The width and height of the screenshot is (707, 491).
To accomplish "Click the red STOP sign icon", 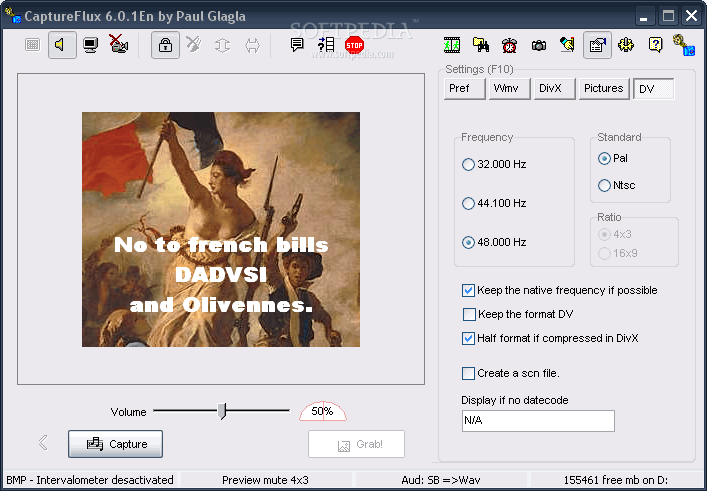I will pos(354,45).
